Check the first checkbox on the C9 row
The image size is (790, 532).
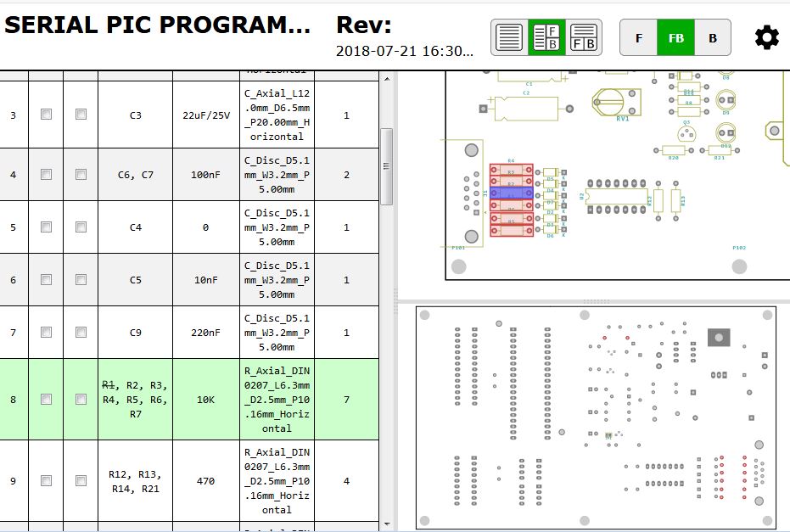click(x=45, y=332)
